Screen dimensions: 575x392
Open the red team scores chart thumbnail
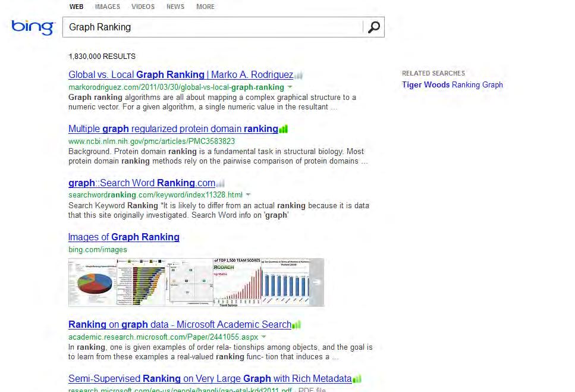(237, 283)
